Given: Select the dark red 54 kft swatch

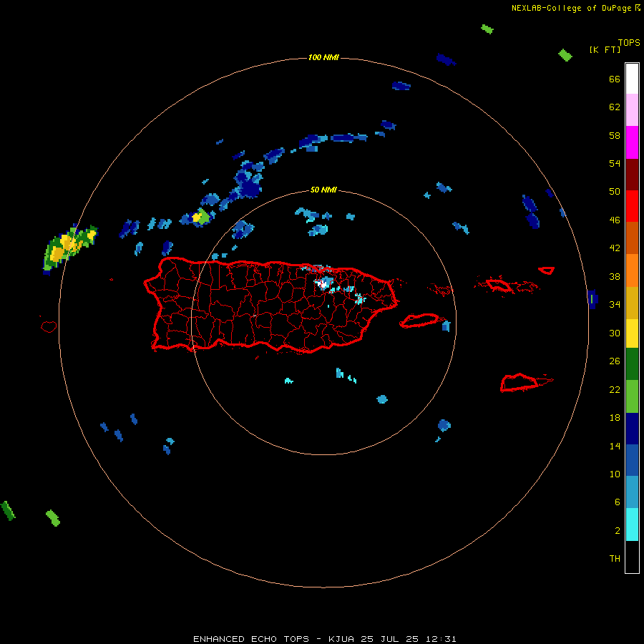Looking at the screenshot, I should pos(632,175).
